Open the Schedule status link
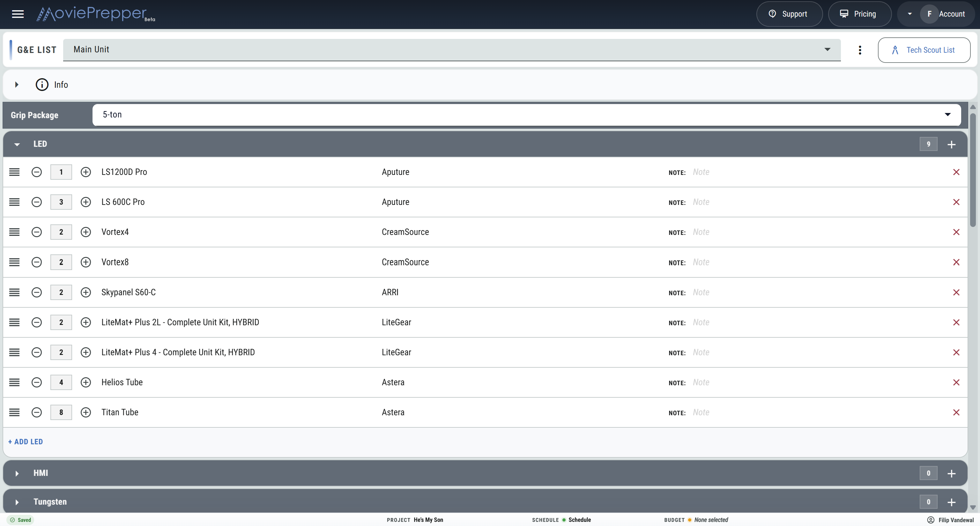 pyautogui.click(x=579, y=520)
